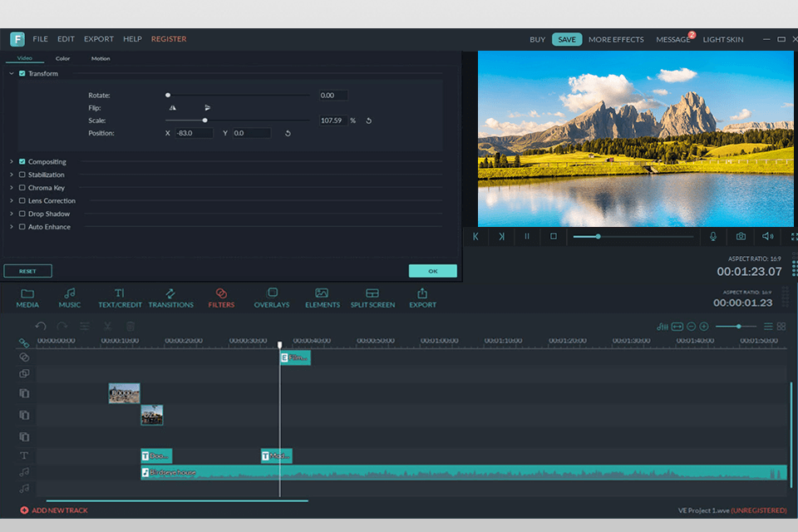Image resolution: width=798 pixels, height=532 pixels.
Task: Click the Scale slider handle
Action: (205, 121)
